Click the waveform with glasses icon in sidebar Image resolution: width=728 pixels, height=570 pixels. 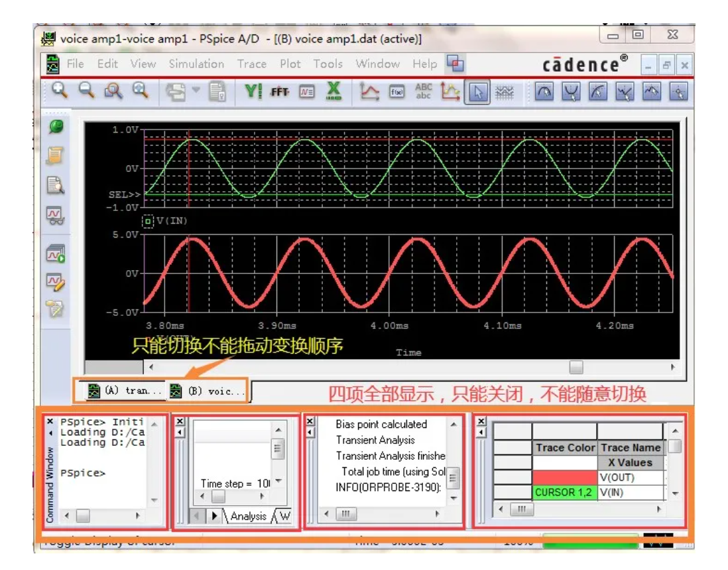(x=55, y=216)
